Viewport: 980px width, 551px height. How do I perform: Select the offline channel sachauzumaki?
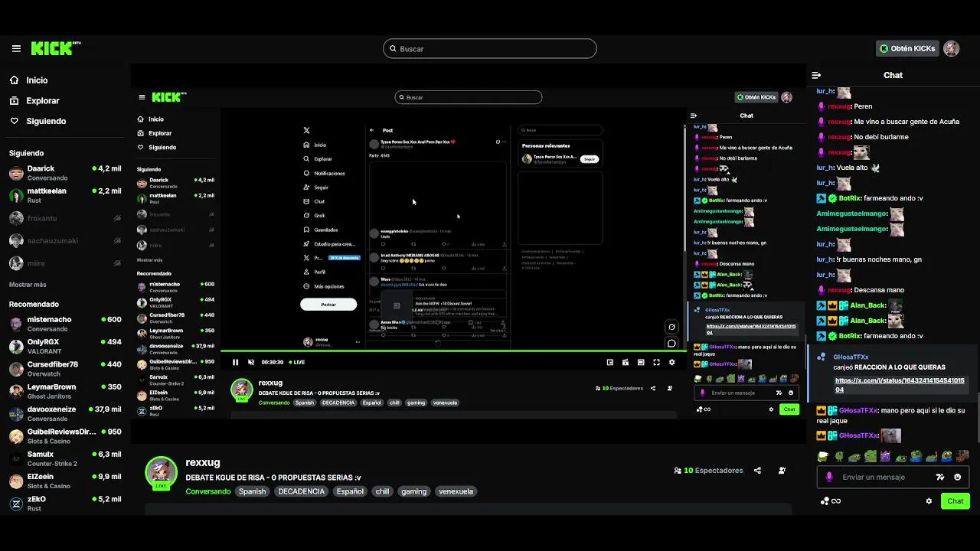tap(65, 240)
